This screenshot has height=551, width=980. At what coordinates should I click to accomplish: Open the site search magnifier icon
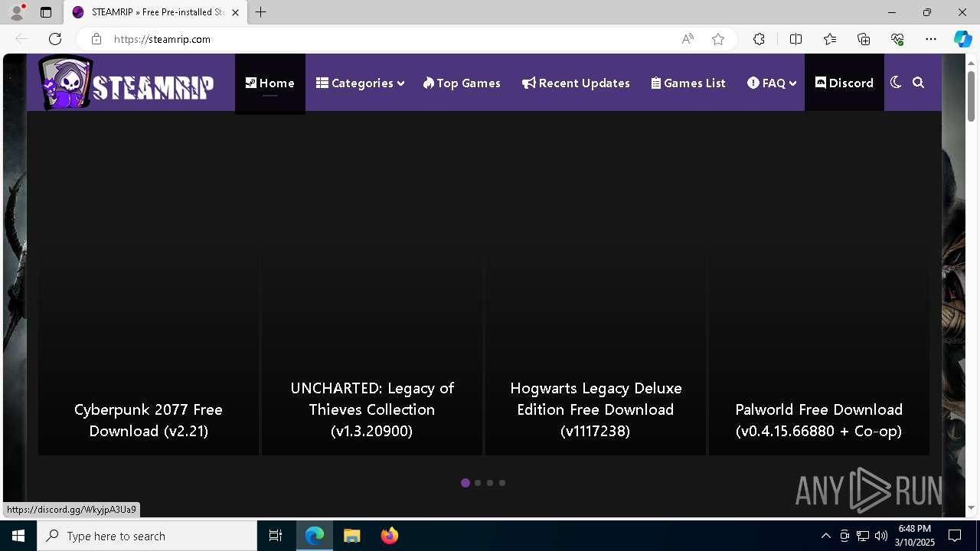pyautogui.click(x=919, y=83)
